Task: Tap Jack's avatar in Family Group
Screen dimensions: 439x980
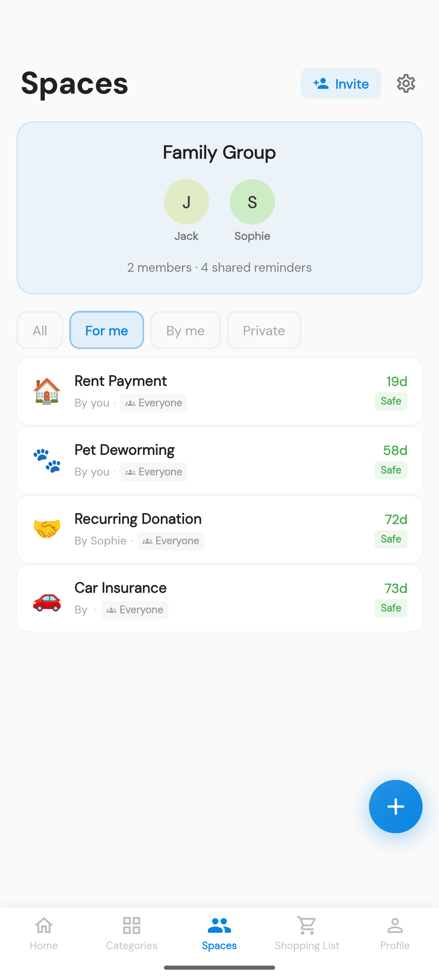Action: pyautogui.click(x=186, y=202)
